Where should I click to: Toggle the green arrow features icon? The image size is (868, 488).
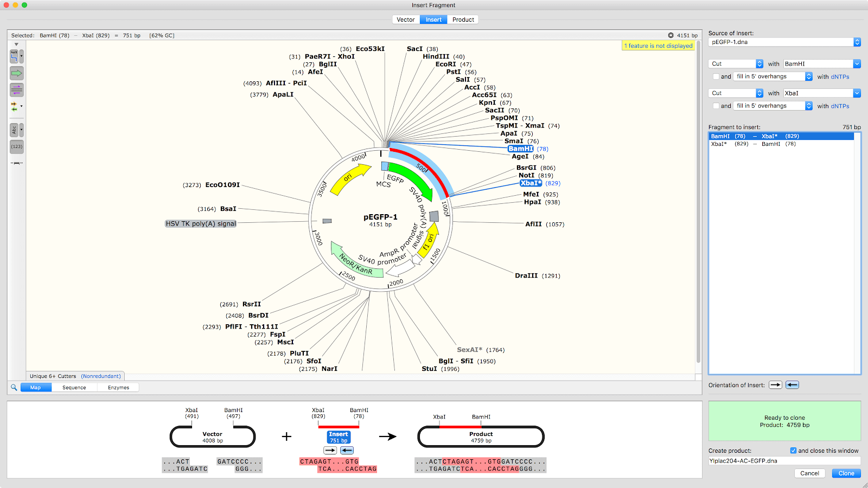click(x=17, y=73)
